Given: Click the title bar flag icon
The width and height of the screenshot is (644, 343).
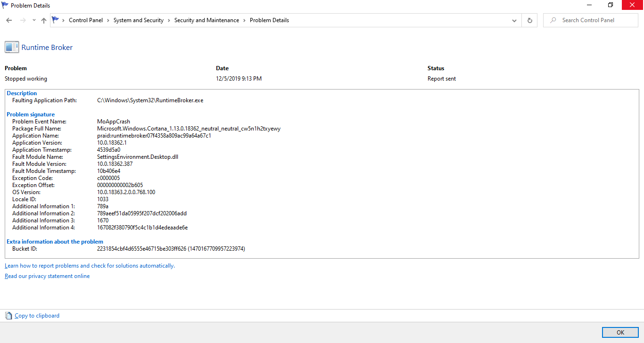Looking at the screenshot, I should coord(5,5).
